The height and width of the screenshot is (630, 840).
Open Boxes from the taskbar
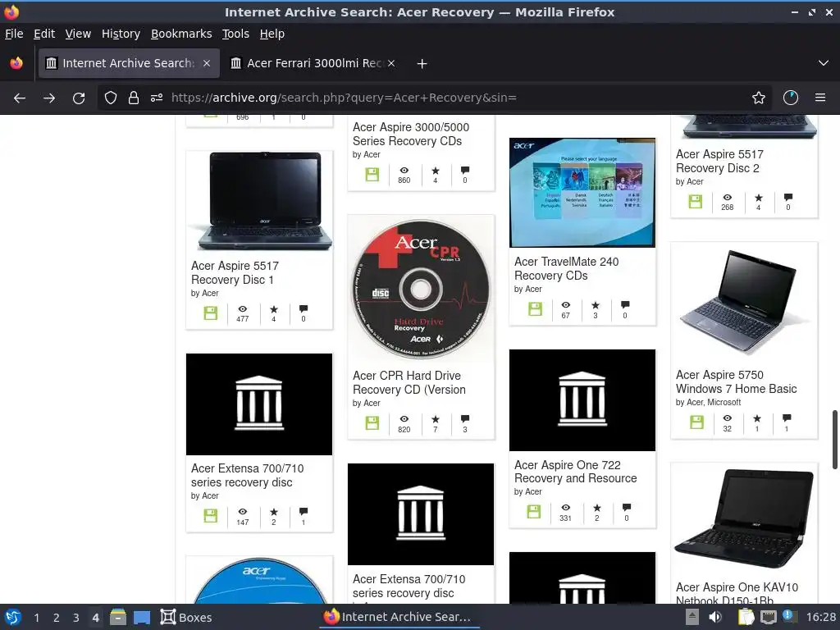(186, 617)
